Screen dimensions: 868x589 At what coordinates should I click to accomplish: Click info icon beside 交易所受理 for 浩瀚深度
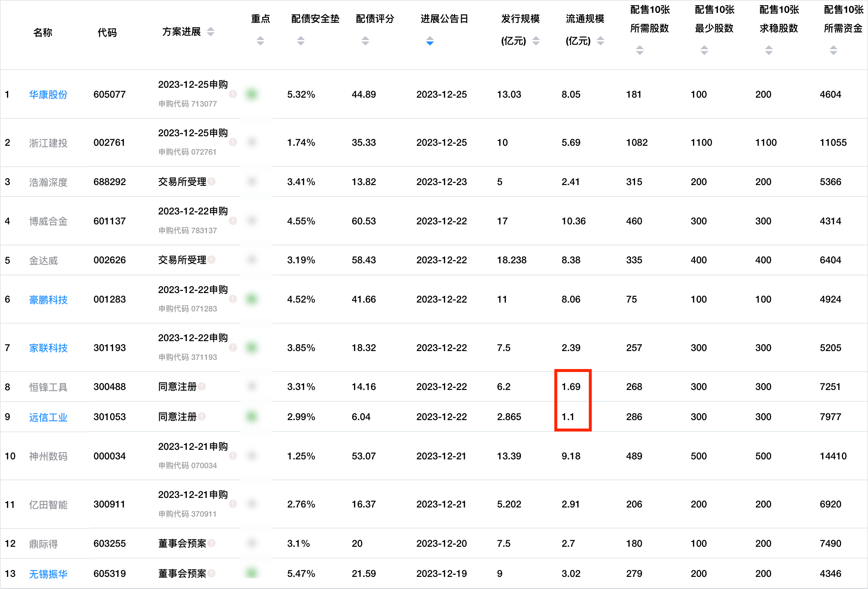click(212, 182)
